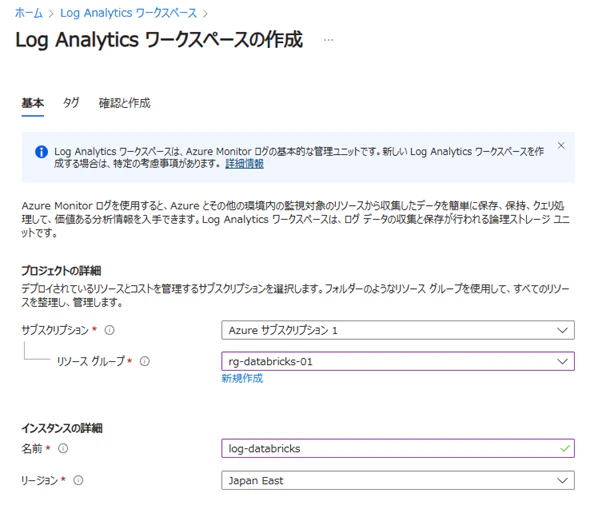Show info tooltip for リージョン
This screenshot has height=517, width=602.
click(x=78, y=480)
